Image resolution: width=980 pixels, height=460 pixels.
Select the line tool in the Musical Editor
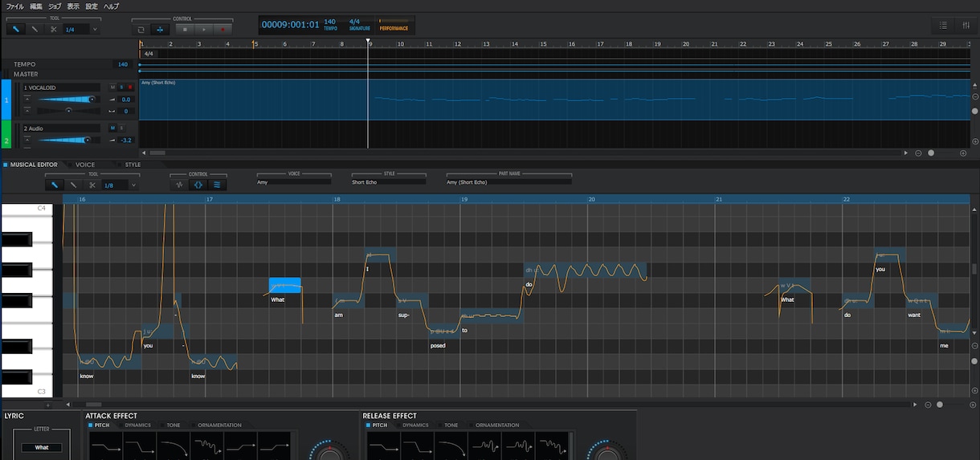click(73, 185)
